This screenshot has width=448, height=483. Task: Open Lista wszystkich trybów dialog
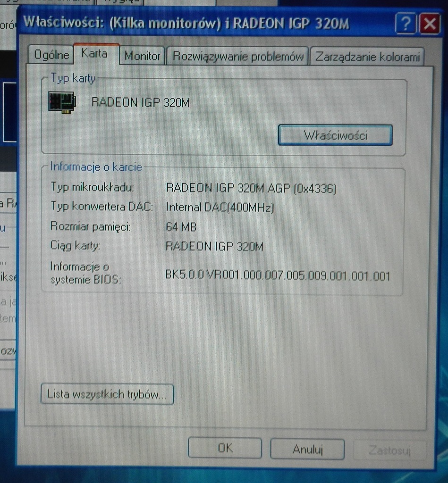click(x=107, y=394)
